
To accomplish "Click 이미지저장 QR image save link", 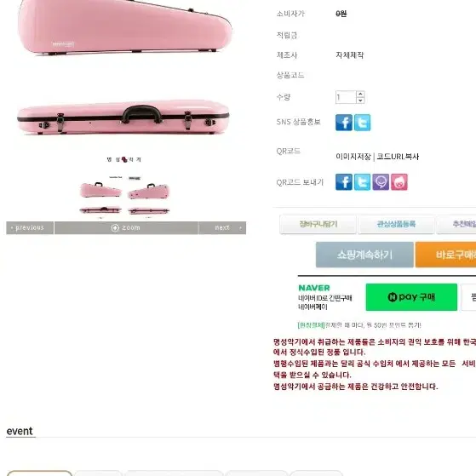I will 353,157.
